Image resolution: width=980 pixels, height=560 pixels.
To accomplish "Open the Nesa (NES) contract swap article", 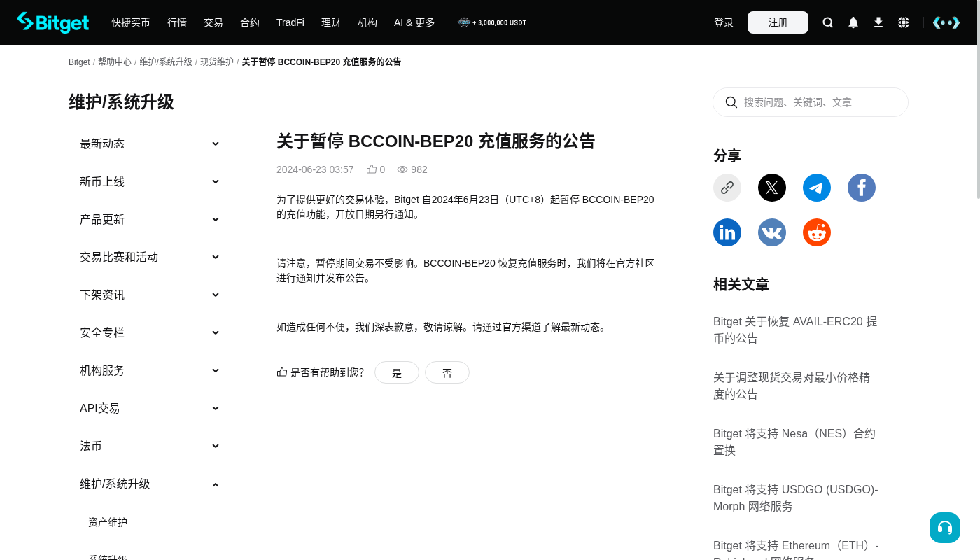I will 794,442.
